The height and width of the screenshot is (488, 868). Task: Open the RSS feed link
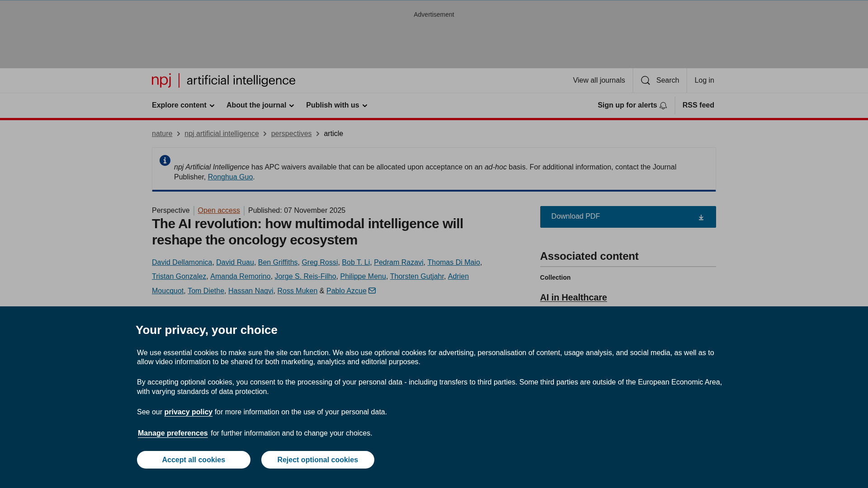pyautogui.click(x=698, y=105)
